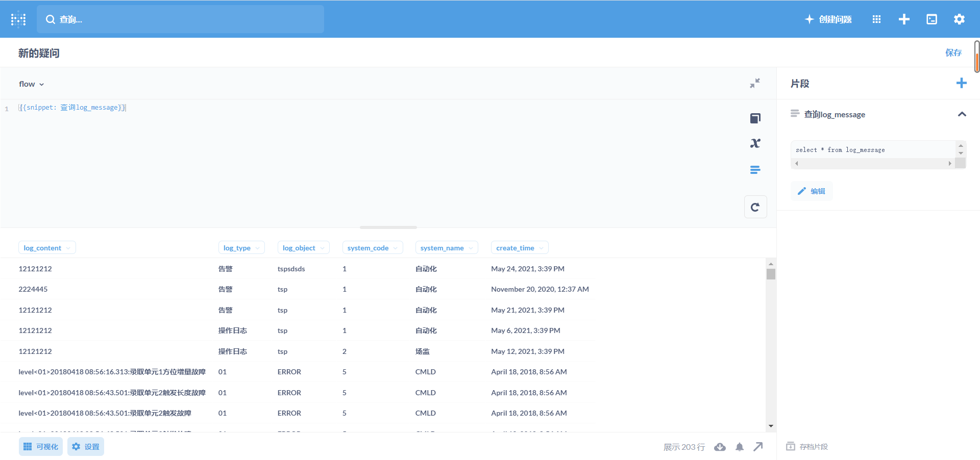Click the 编辑 snippet button

(812, 191)
